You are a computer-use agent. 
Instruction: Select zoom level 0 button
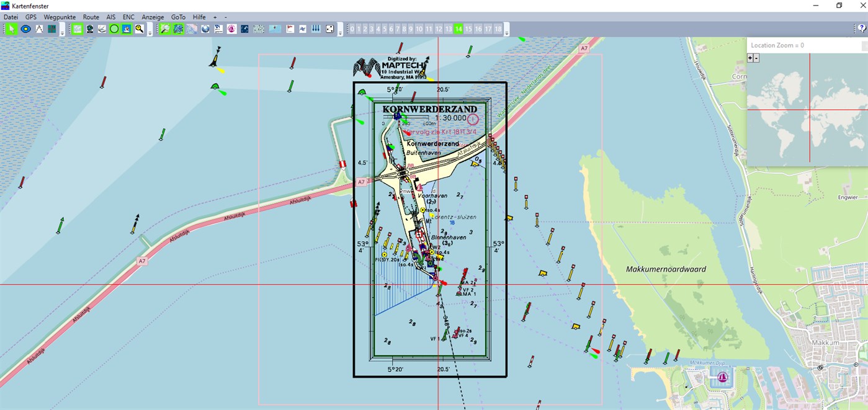pyautogui.click(x=352, y=29)
